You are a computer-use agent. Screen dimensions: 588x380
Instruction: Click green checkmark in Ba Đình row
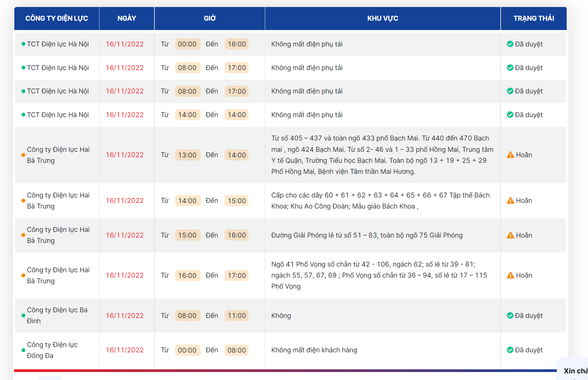click(510, 316)
